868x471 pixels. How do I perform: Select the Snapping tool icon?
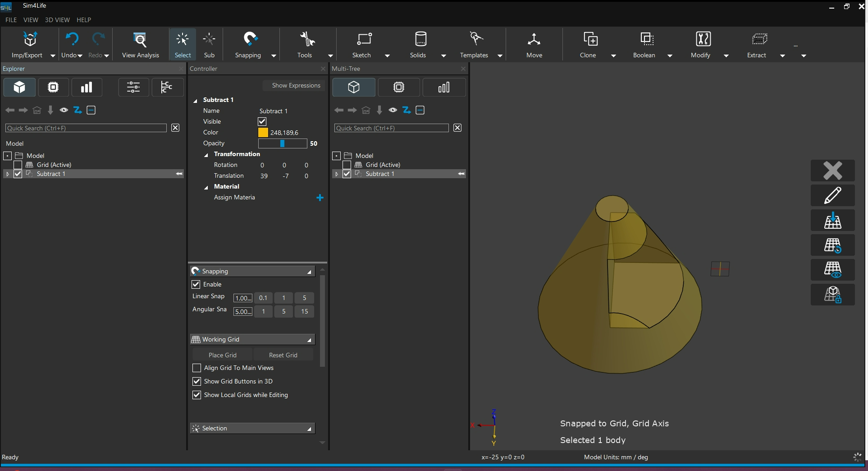250,39
